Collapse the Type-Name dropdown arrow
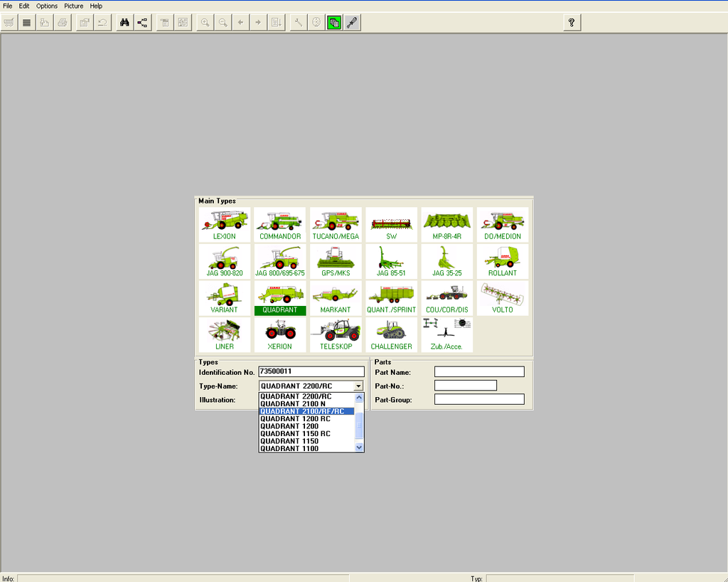Screen dimensions: 728x582 pyautogui.click(x=358, y=386)
